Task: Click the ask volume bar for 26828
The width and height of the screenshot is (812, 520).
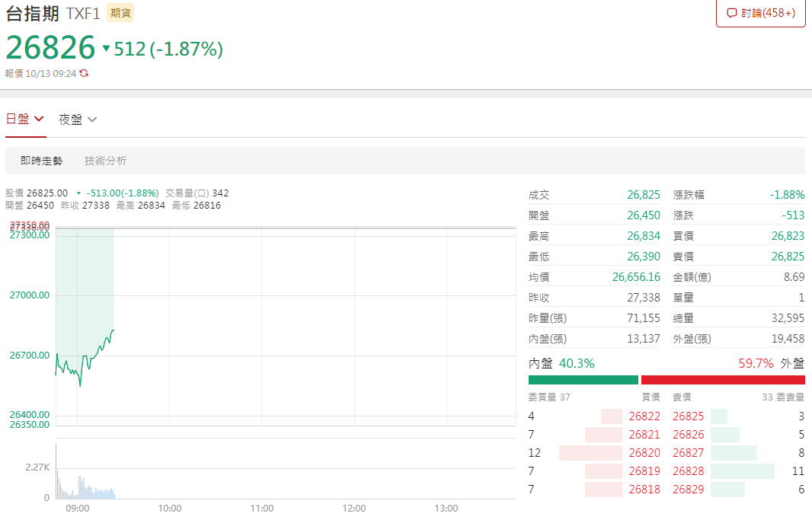Action: tap(742, 471)
